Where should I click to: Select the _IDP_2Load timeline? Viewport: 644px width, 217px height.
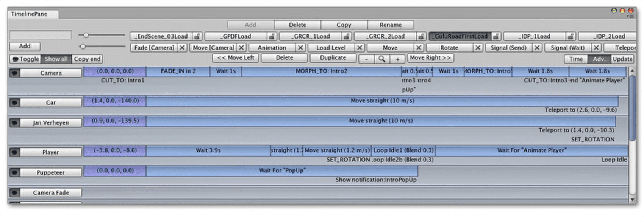pyautogui.click(x=607, y=36)
